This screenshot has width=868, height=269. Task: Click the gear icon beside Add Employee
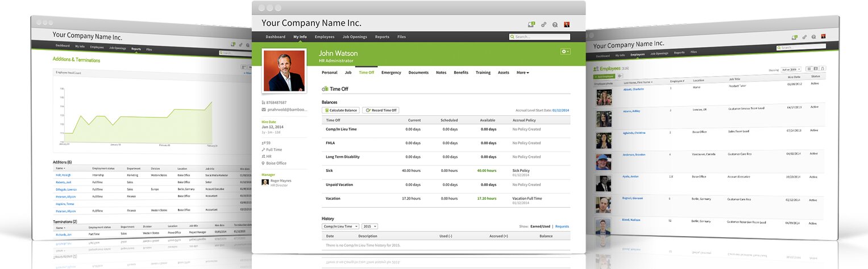point(620,75)
